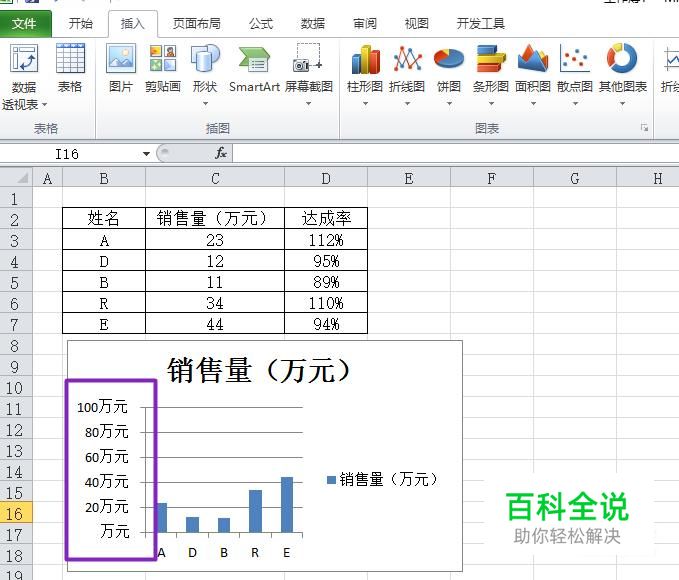679x580 pixels.
Task: Select row 2 header
Action: [16, 220]
